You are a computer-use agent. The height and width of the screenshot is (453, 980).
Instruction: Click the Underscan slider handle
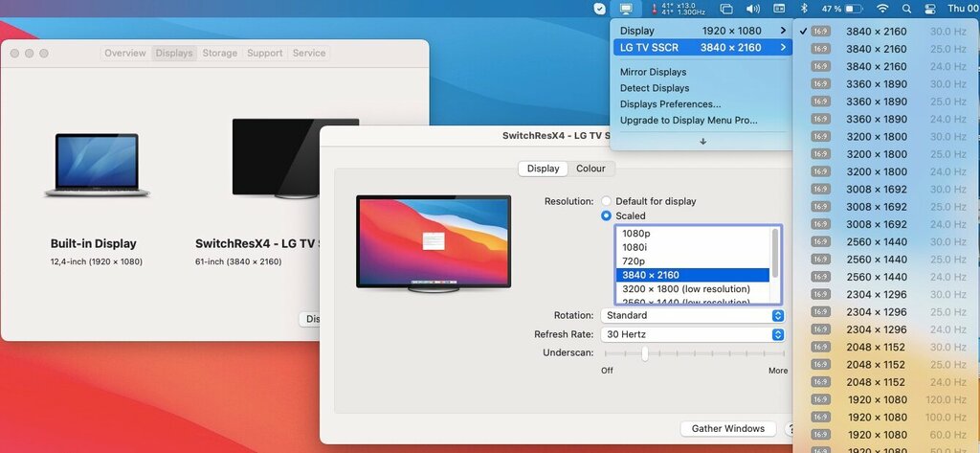click(x=645, y=353)
